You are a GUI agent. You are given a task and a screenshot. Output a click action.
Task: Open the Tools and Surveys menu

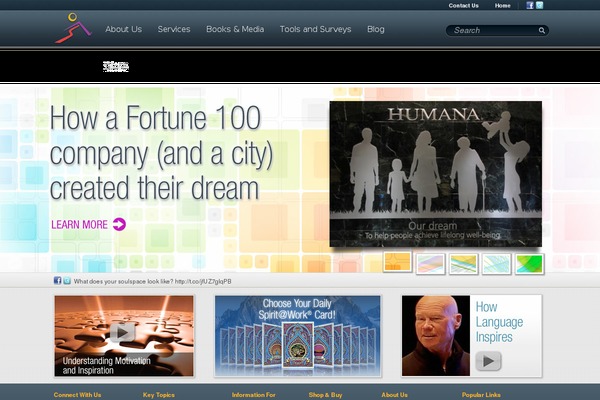coord(315,29)
